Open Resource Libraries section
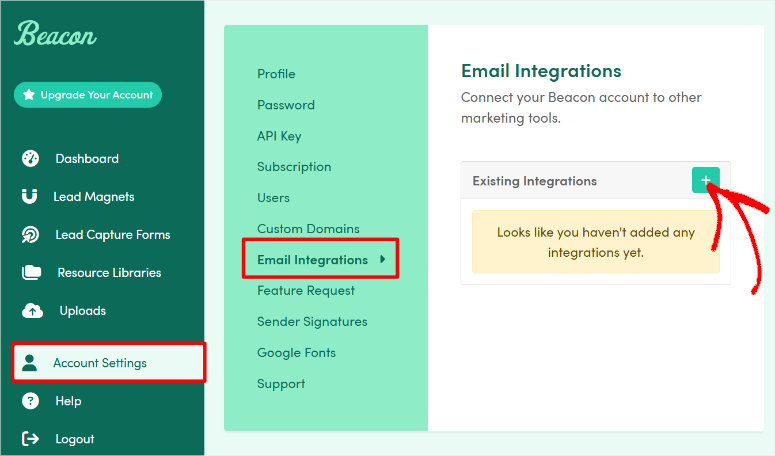Viewport: 775px width, 456px height. click(109, 273)
